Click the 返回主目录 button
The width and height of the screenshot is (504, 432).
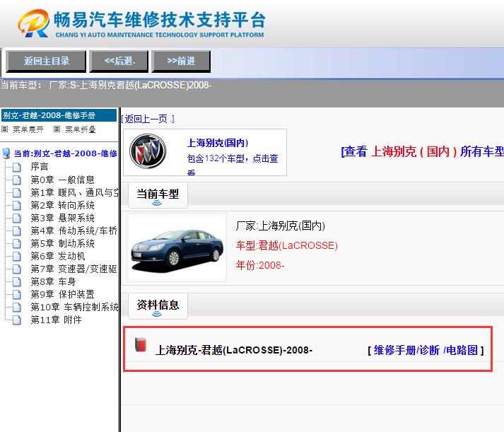pos(46,61)
